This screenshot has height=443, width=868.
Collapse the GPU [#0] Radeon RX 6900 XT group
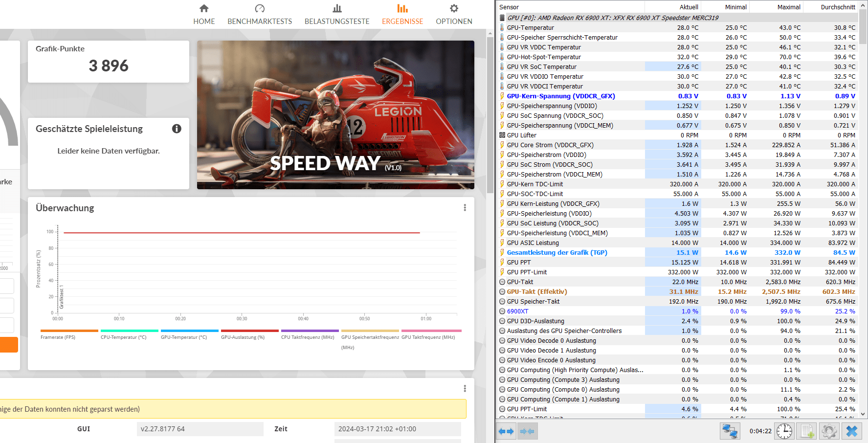point(502,18)
